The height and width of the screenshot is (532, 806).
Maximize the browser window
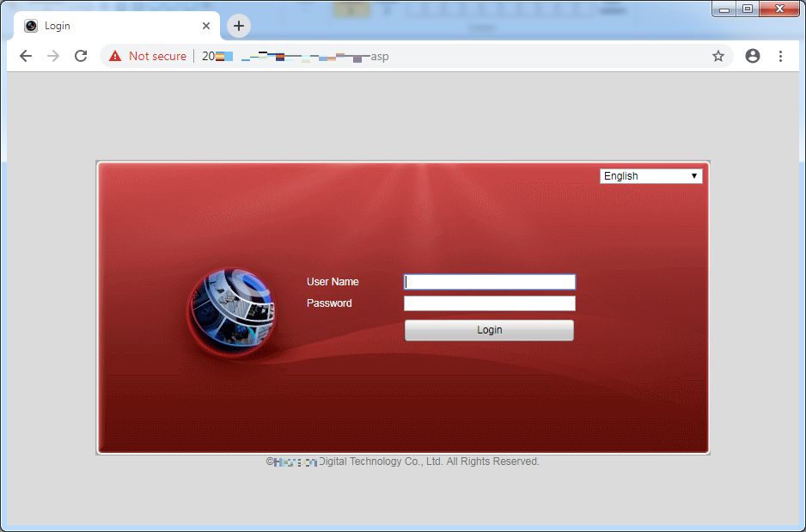748,9
